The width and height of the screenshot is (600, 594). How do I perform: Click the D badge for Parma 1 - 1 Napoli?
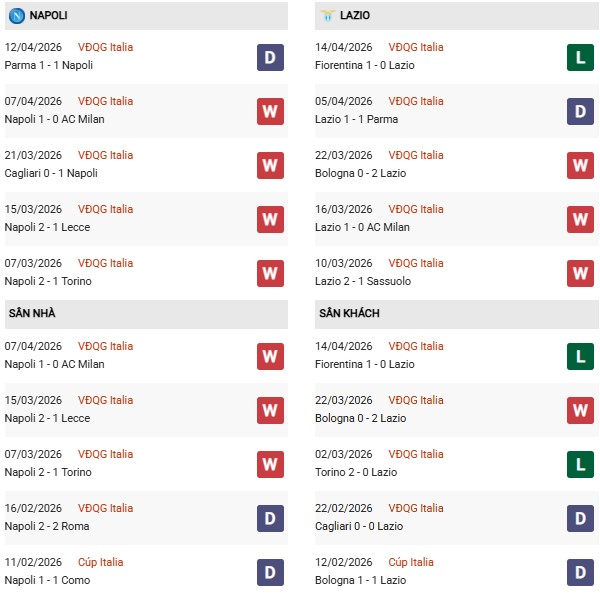click(x=269, y=58)
